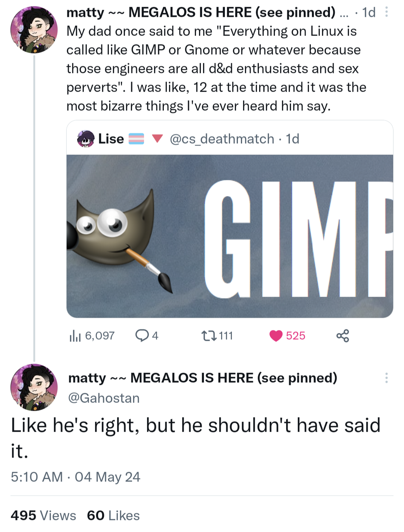
Task: Click the red downward triangle emoji beside Lise
Action: tap(157, 139)
